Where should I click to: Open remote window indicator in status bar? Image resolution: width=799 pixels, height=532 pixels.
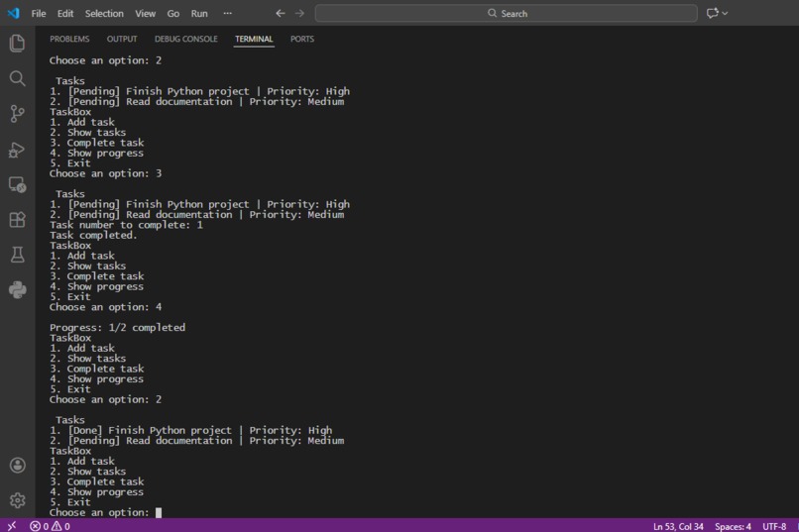click(x=12, y=526)
